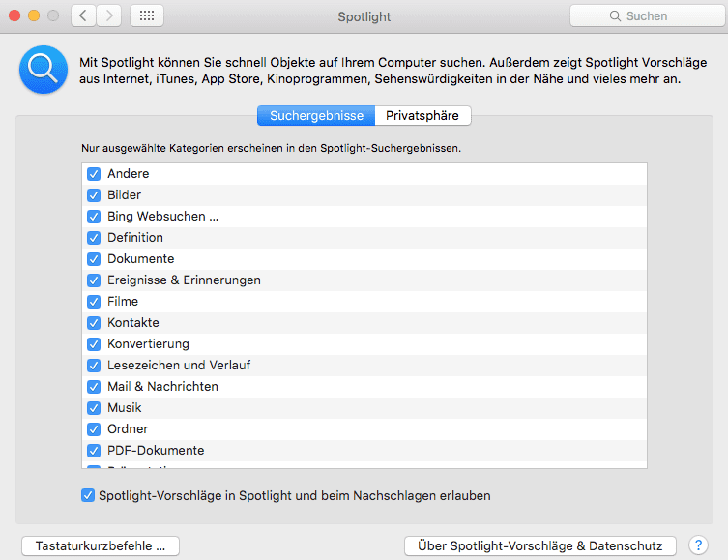Image resolution: width=728 pixels, height=560 pixels.
Task: Click the Suchen search field
Action: pyautogui.click(x=648, y=15)
